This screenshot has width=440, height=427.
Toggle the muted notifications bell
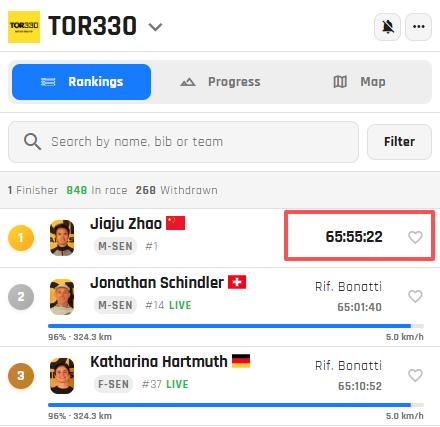(388, 27)
